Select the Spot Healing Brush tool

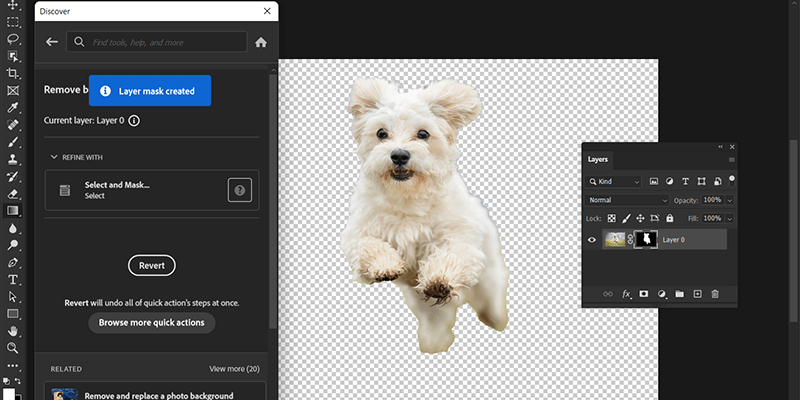coord(13,125)
